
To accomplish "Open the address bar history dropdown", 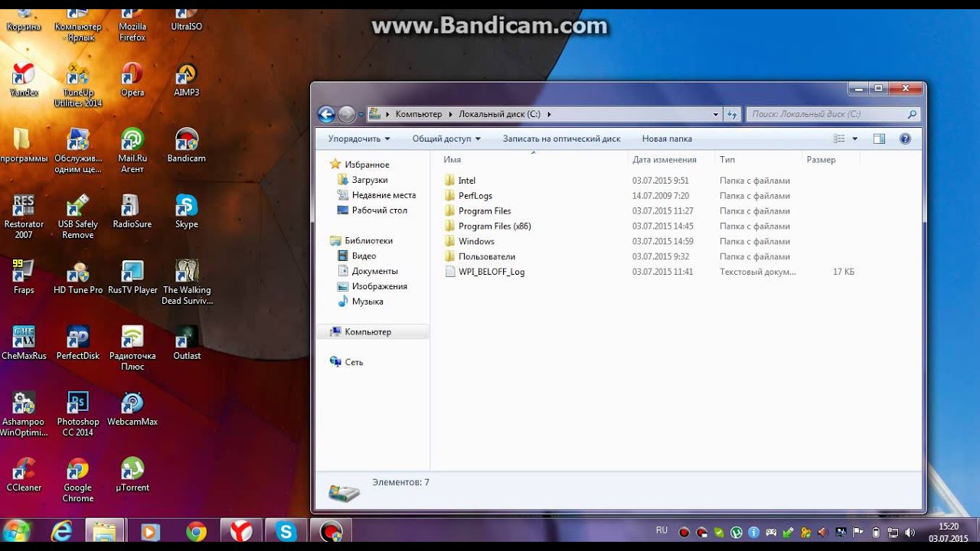I will 716,114.
